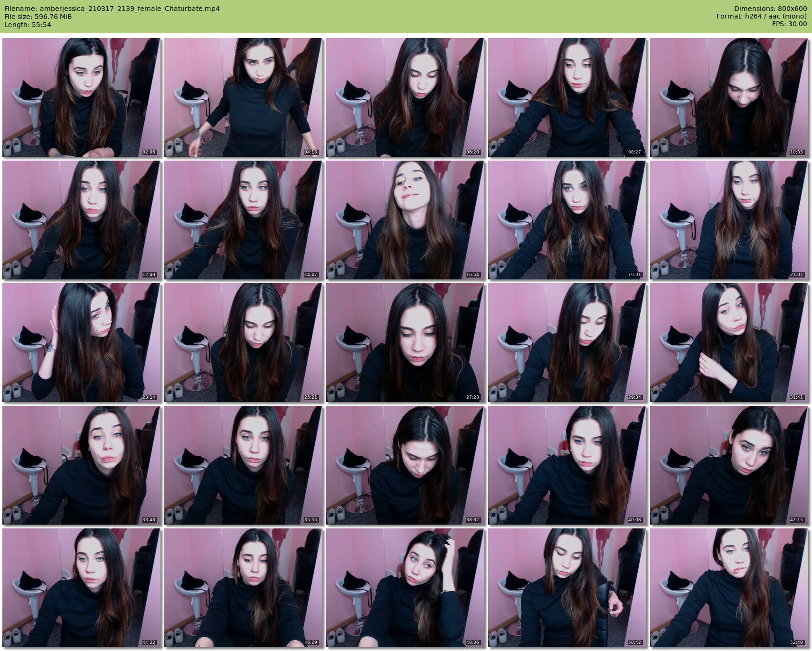812x651 pixels.
Task: Pick the frame timestamped 31:41
Action: pos(729,343)
